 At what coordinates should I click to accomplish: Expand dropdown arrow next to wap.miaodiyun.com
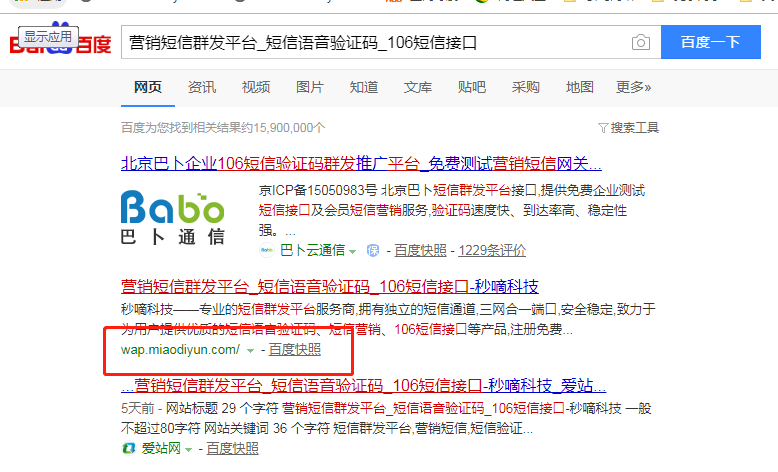(x=251, y=351)
